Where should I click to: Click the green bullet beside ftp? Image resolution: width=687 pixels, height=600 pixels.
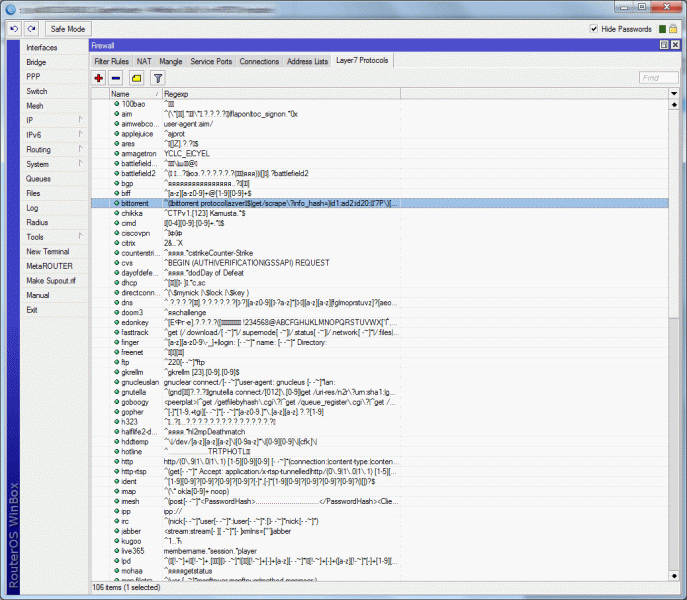pyautogui.click(x=117, y=362)
